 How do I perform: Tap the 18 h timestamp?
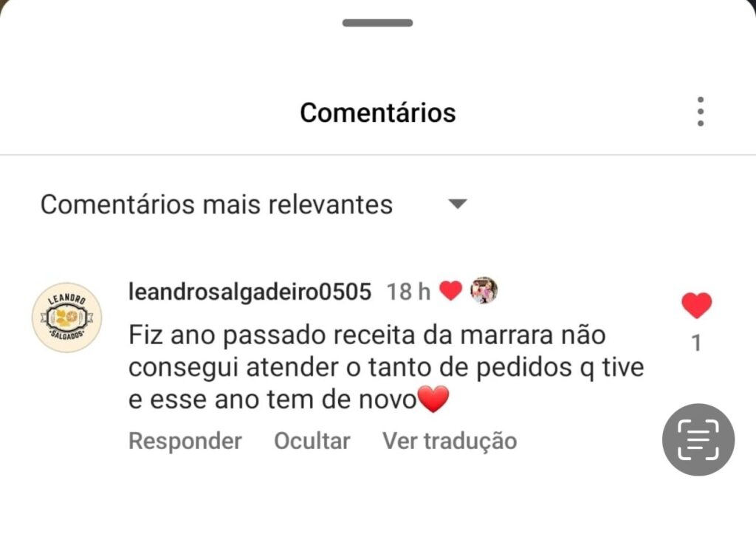tap(408, 292)
